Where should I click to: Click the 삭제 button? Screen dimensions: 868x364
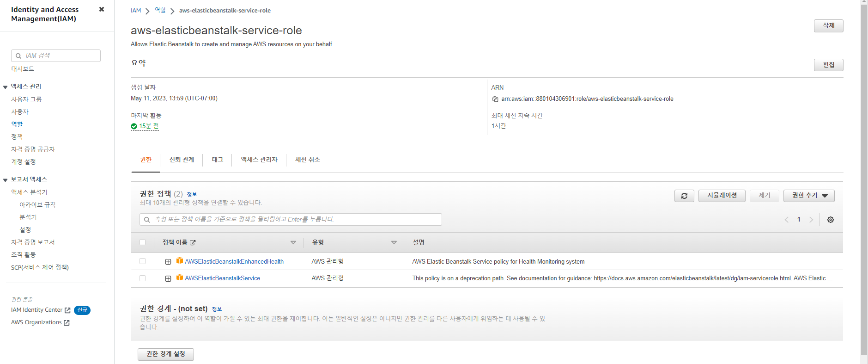(x=828, y=26)
